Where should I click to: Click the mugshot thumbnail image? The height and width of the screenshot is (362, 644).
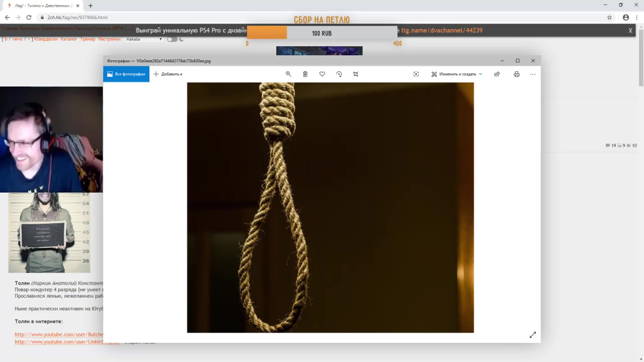point(49,232)
